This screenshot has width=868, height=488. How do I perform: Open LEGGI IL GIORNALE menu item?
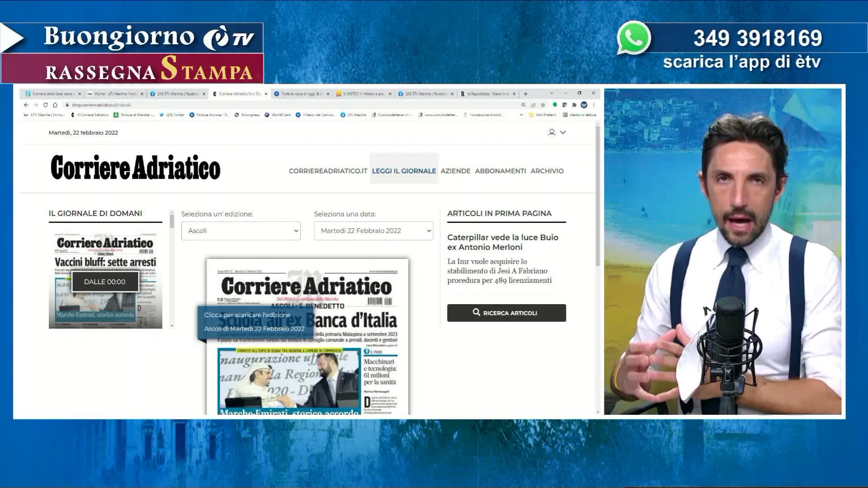[404, 171]
